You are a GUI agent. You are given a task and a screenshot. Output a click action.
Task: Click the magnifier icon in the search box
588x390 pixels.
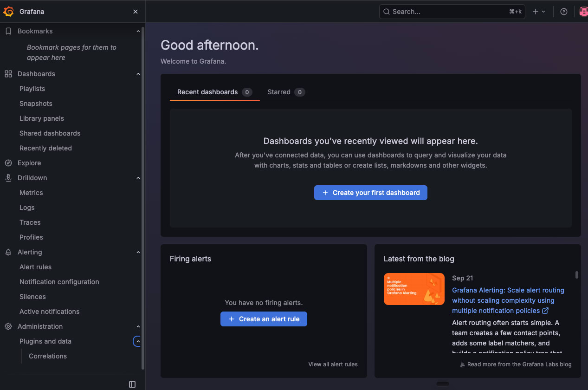point(387,12)
